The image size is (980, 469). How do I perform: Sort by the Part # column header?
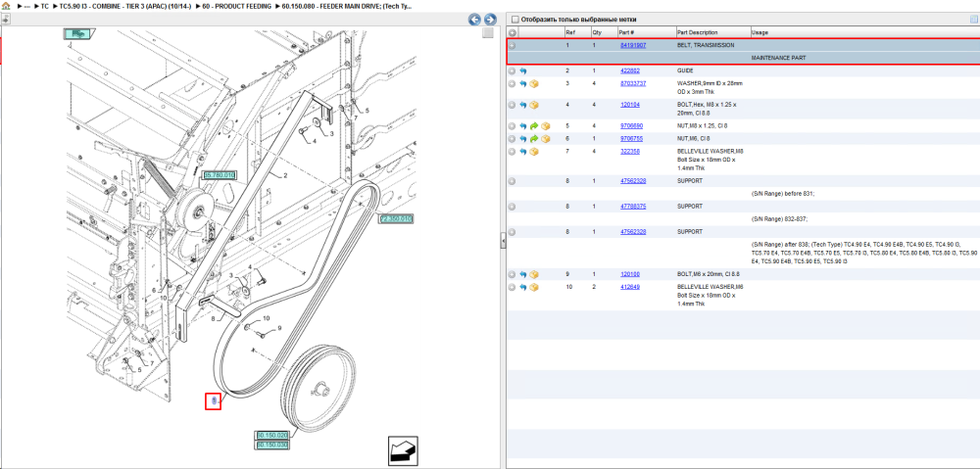pos(627,32)
